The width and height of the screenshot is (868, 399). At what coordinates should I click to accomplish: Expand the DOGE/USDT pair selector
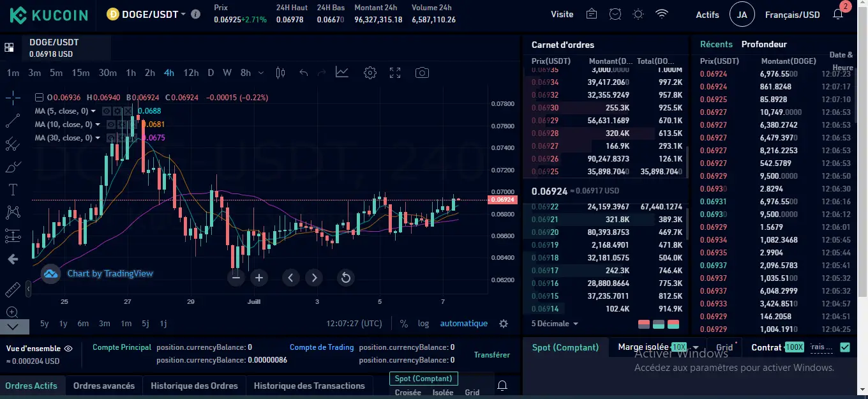151,14
